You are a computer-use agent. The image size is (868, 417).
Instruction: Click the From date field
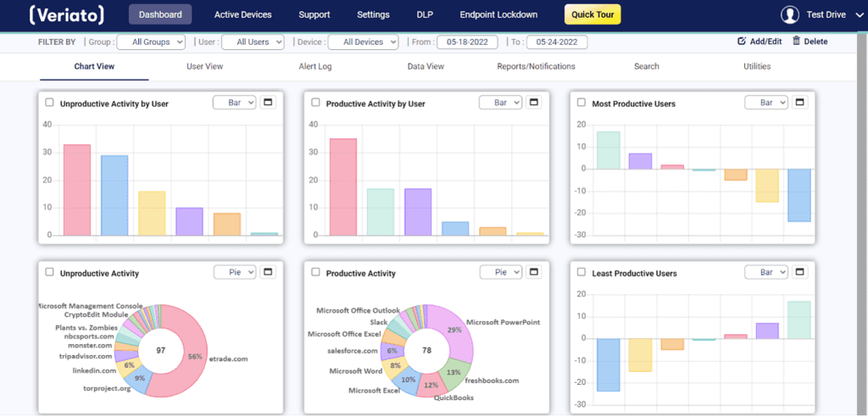coord(466,42)
